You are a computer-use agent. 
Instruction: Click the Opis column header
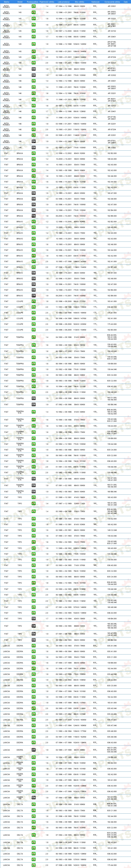click(126, 2)
